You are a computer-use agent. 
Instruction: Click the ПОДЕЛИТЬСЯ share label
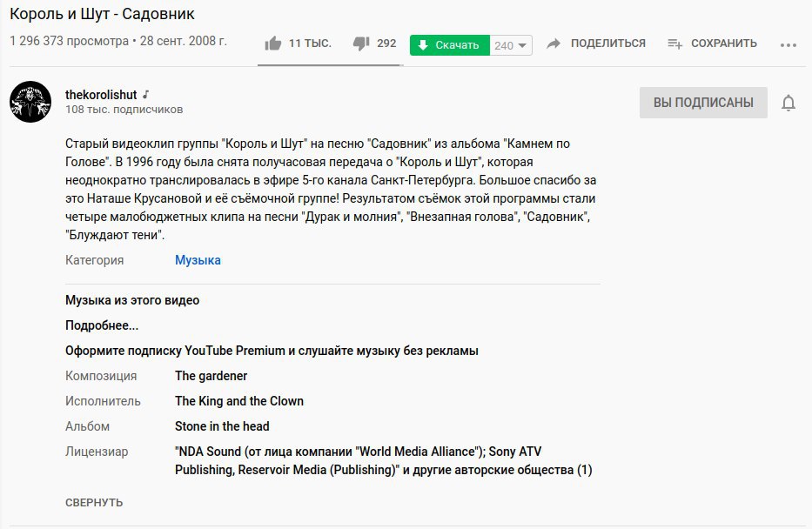608,44
